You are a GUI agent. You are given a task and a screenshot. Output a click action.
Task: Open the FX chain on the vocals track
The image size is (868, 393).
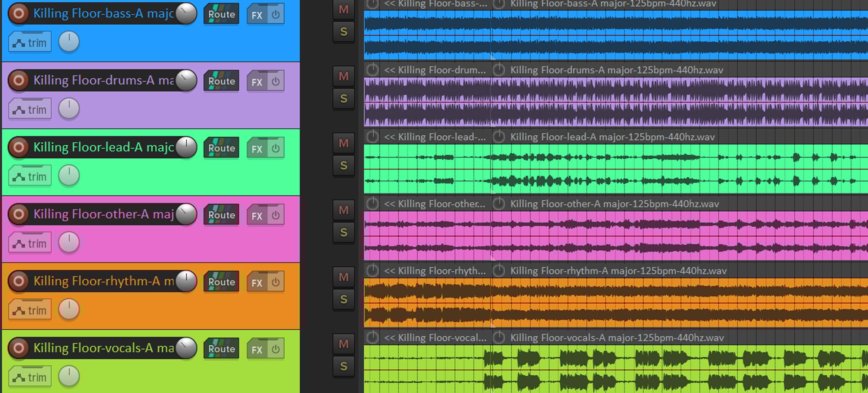(257, 349)
